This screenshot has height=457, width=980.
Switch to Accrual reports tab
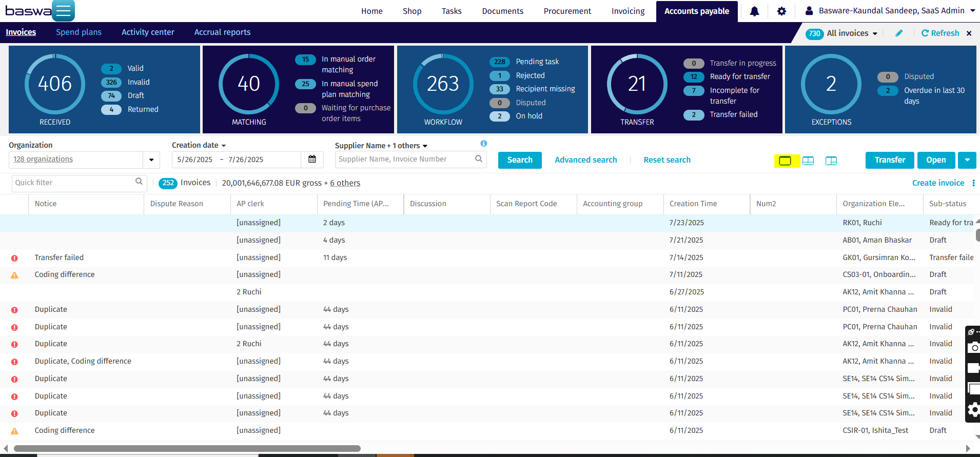(222, 32)
